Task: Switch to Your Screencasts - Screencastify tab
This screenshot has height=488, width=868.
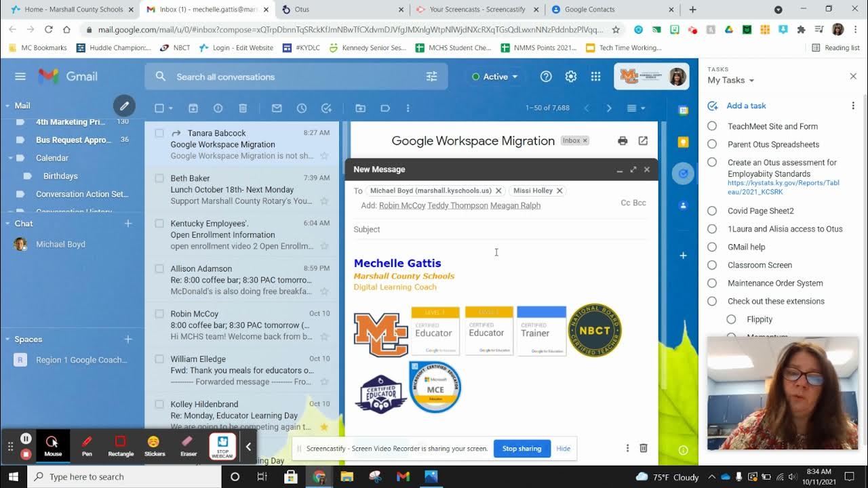Action: (x=477, y=9)
